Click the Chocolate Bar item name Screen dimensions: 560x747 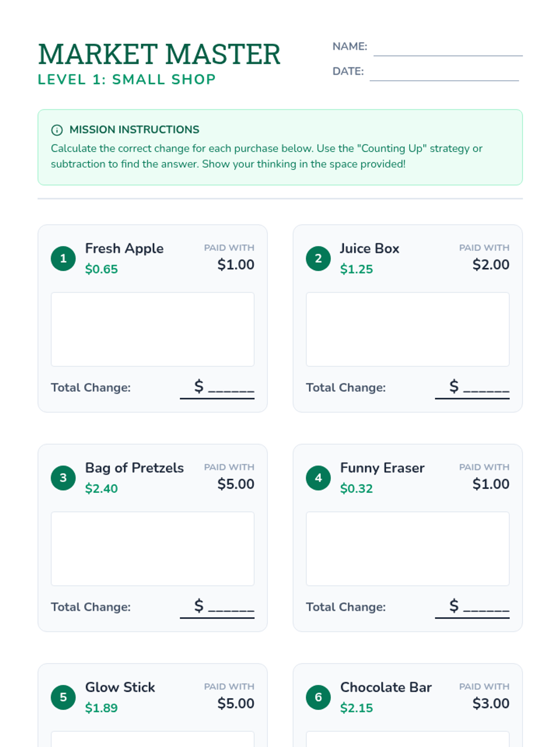tap(386, 687)
